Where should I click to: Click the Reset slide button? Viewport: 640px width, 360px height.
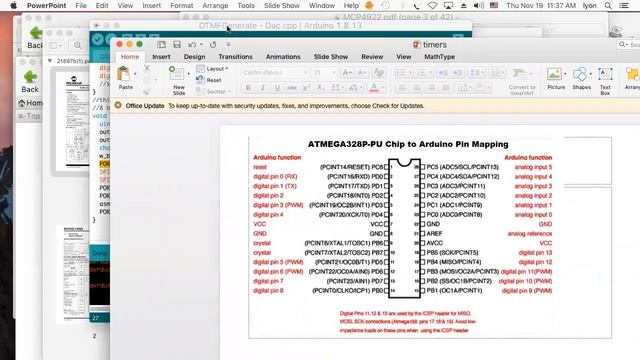[209, 80]
